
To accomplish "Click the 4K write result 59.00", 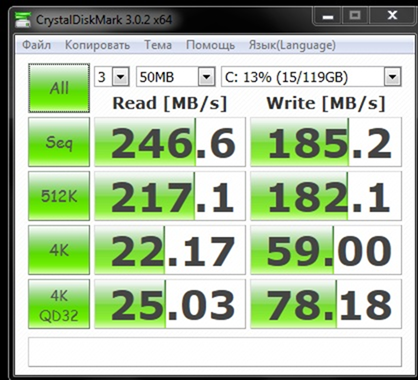I will click(x=326, y=250).
